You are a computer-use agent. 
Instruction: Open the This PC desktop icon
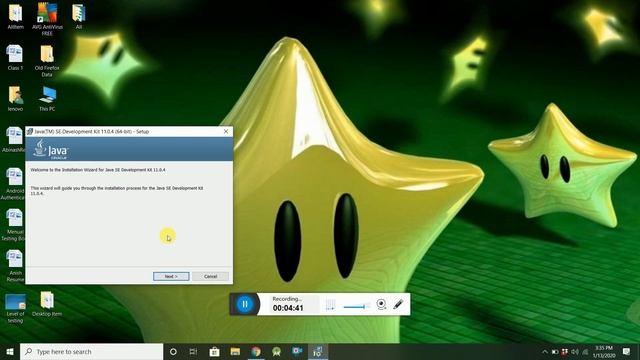[x=47, y=99]
